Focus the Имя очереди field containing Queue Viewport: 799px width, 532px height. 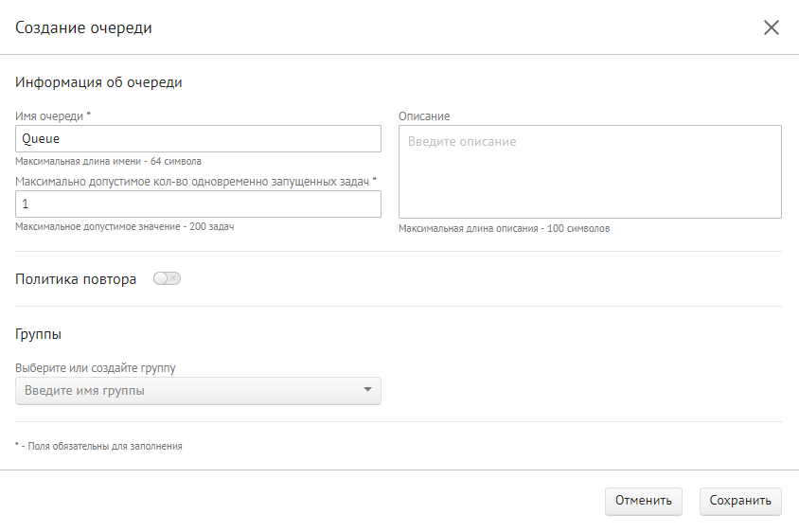tap(198, 139)
